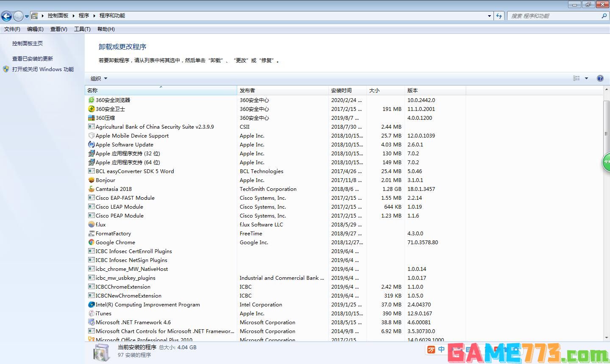Change view using the view mode icon

click(x=576, y=78)
